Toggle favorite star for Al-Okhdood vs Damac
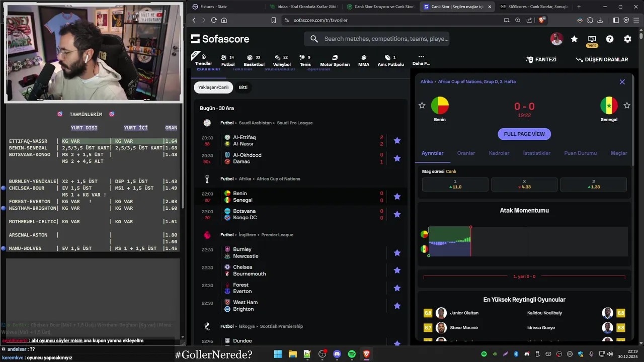 pyautogui.click(x=397, y=158)
